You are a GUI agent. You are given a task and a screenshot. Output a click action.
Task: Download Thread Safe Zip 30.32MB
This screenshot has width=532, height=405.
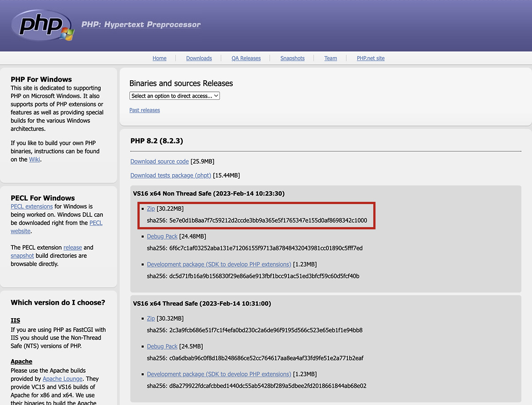[x=151, y=318]
